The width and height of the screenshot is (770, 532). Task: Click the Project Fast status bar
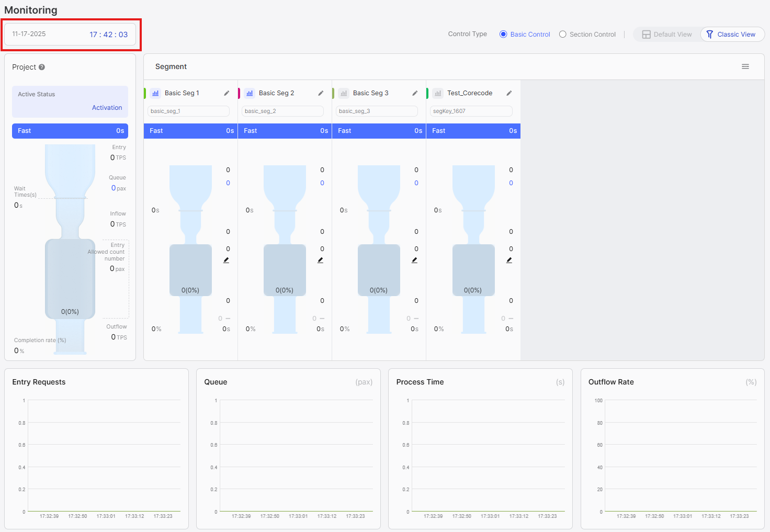pos(70,131)
